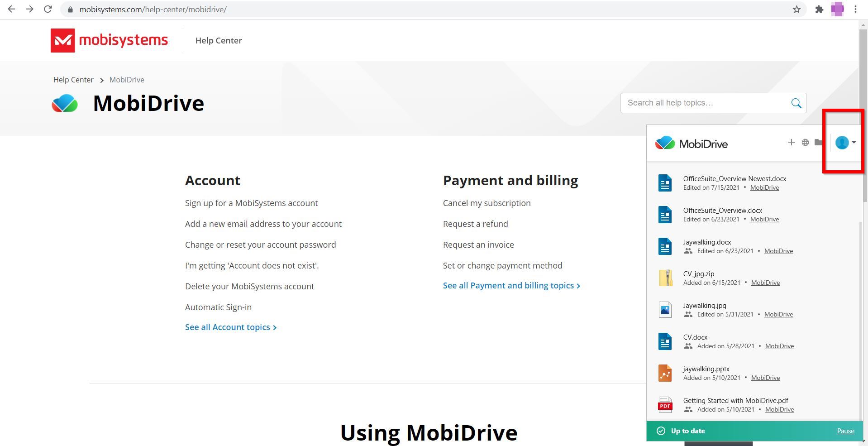Click the shared people icon for CV.docx
The image size is (868, 446).
click(688, 346)
